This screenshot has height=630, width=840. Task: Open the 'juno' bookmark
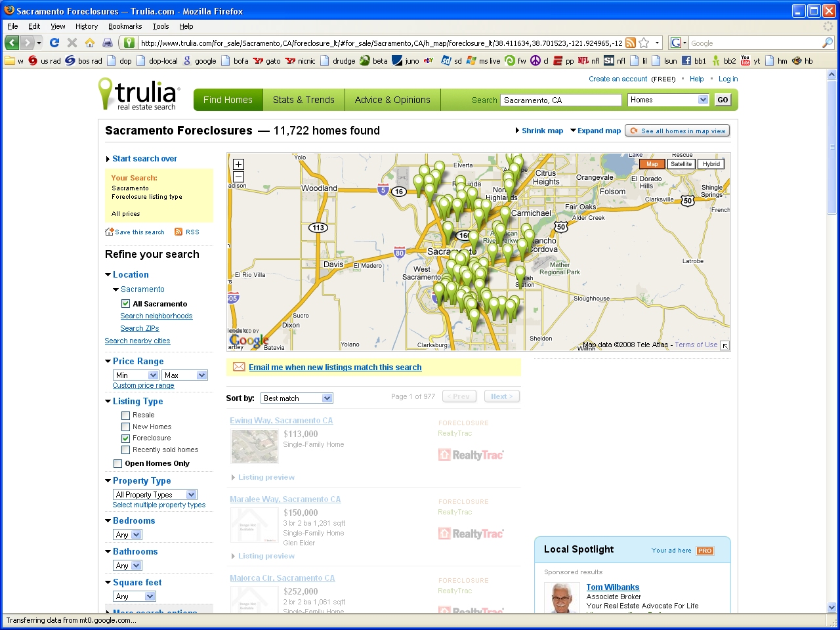406,60
